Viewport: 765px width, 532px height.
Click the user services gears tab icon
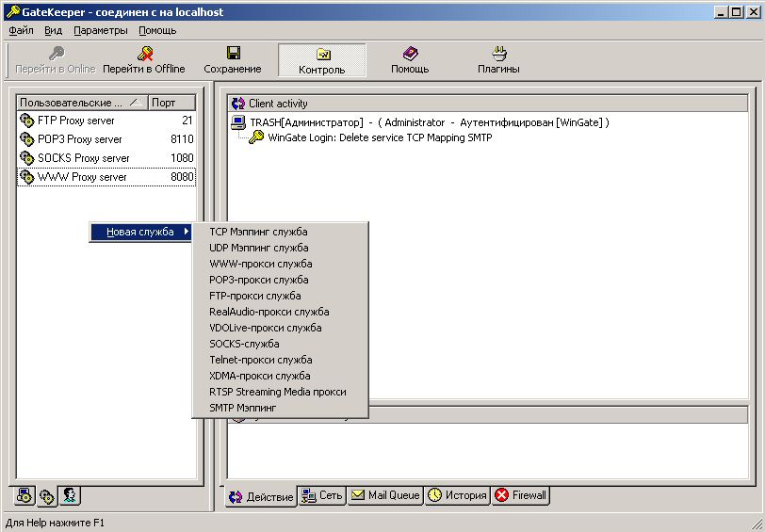47,497
